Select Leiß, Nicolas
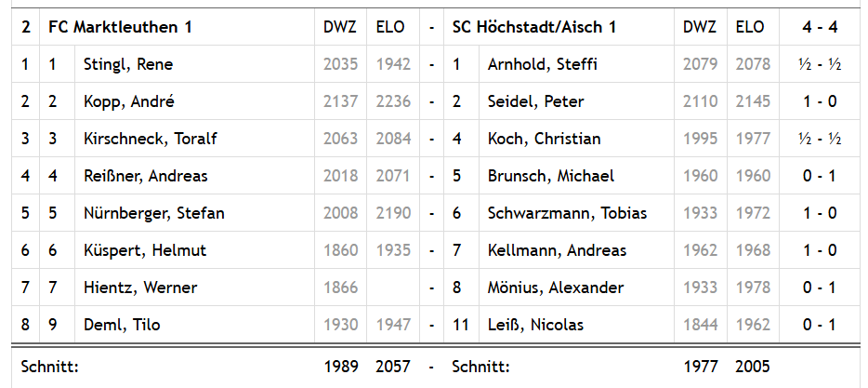This screenshot has height=388, width=868. tap(535, 325)
